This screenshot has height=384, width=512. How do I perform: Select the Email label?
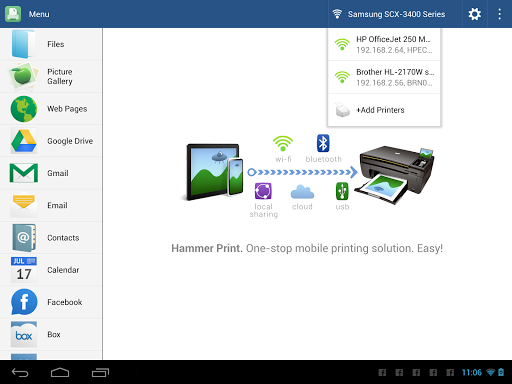(x=57, y=205)
